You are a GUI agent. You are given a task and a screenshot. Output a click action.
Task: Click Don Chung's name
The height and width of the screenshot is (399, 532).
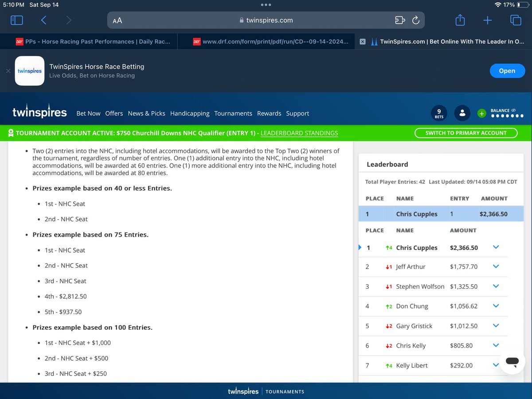tap(412, 306)
